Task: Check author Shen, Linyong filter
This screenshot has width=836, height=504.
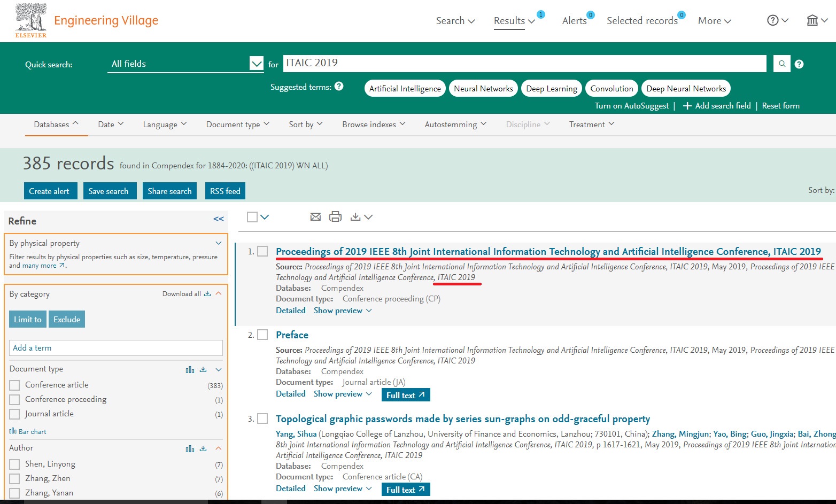Action: pos(15,464)
